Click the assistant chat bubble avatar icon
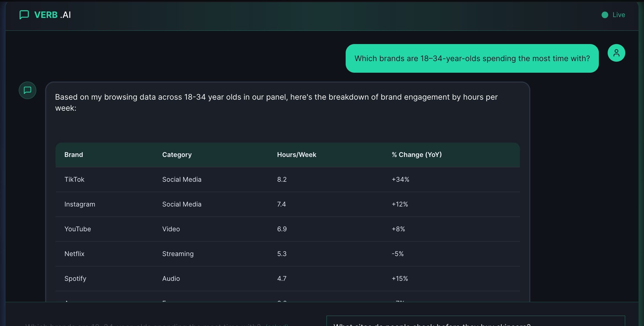 click(x=28, y=90)
